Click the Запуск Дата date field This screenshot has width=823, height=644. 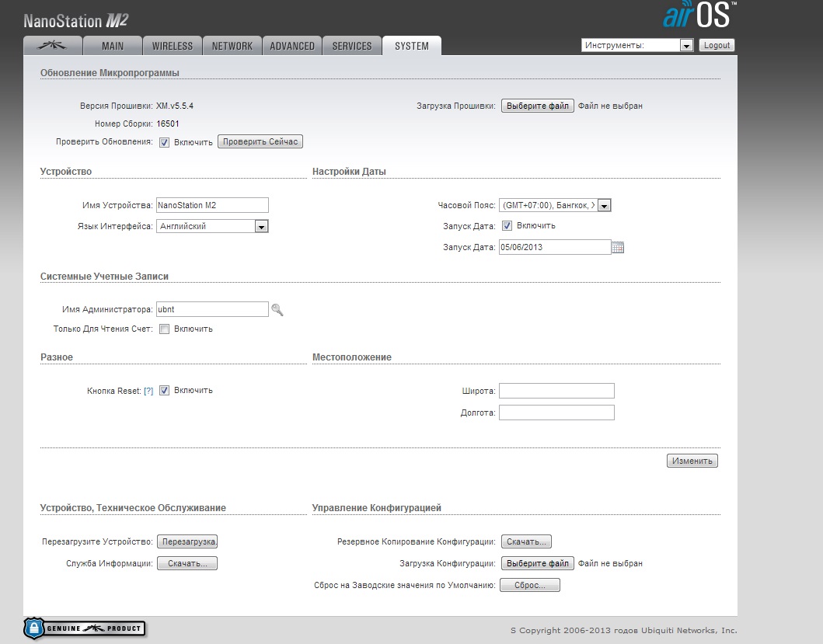point(555,247)
